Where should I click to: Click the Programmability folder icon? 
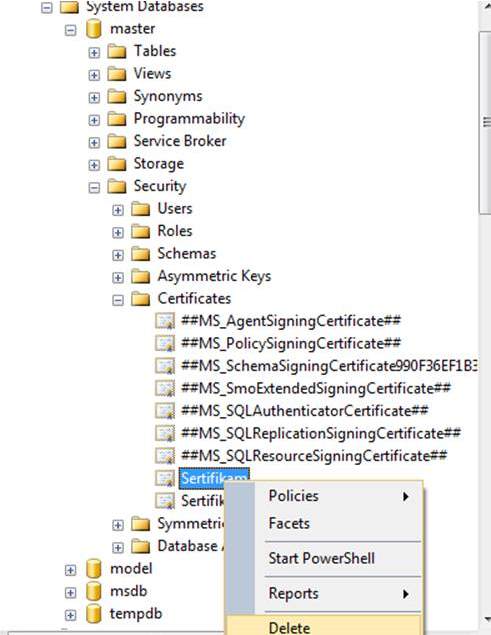click(117, 119)
